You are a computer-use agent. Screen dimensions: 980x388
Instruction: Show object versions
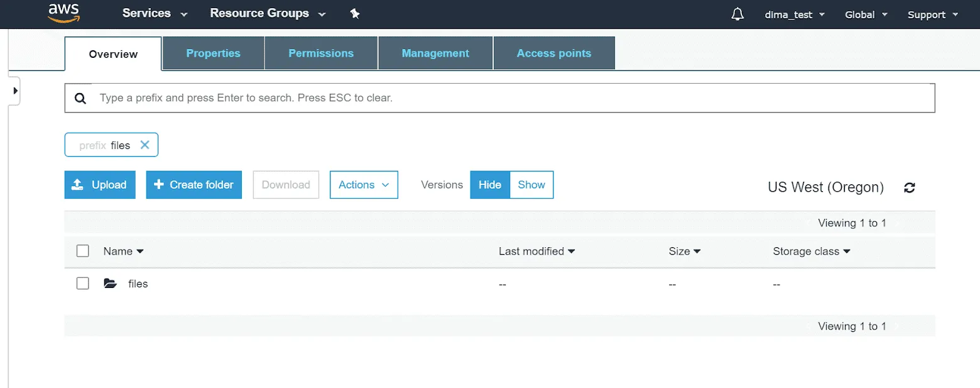531,184
